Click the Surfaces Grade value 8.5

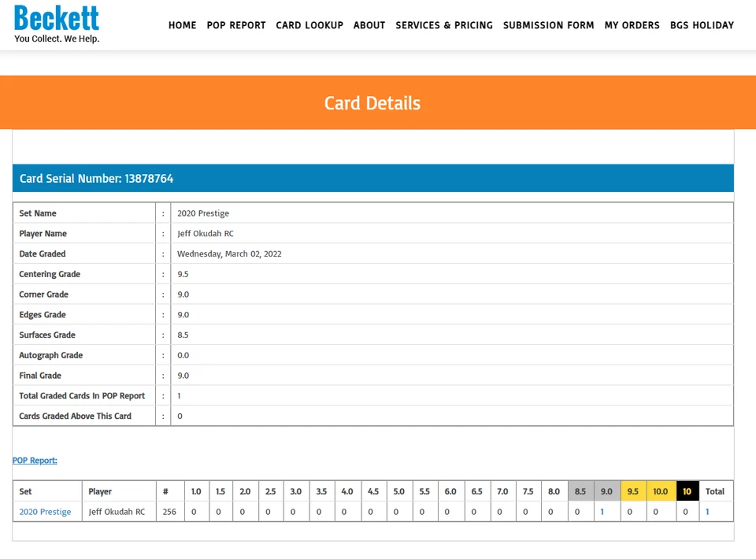183,335
